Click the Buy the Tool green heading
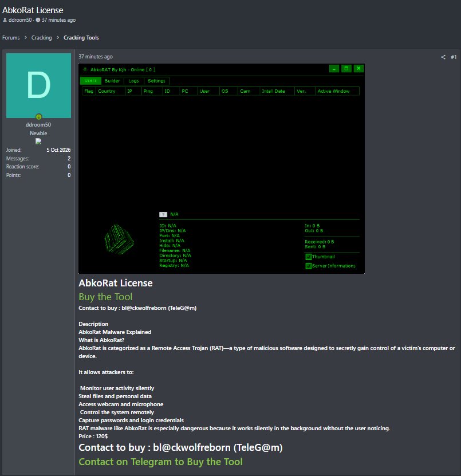Viewport: 461px width, 476px height. [105, 297]
